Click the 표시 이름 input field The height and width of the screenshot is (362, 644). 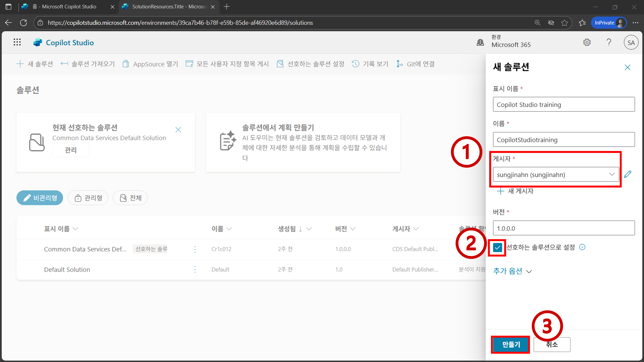tap(563, 104)
